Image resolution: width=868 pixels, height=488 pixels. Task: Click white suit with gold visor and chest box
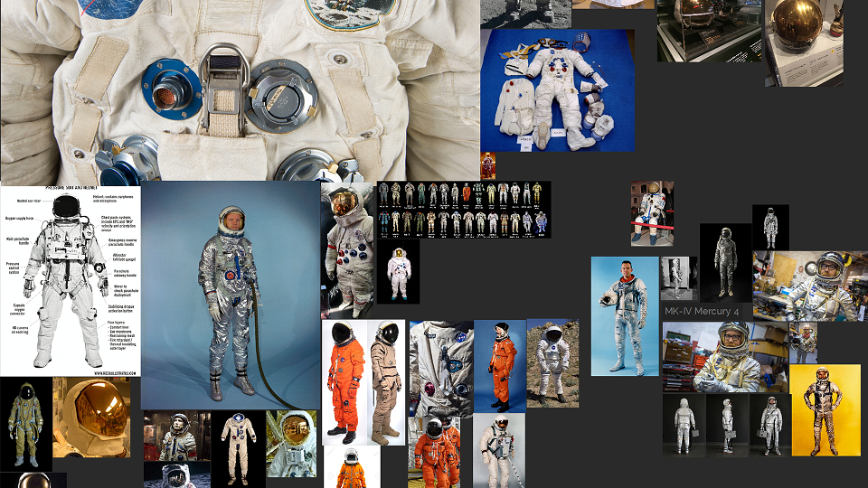click(x=292, y=444)
